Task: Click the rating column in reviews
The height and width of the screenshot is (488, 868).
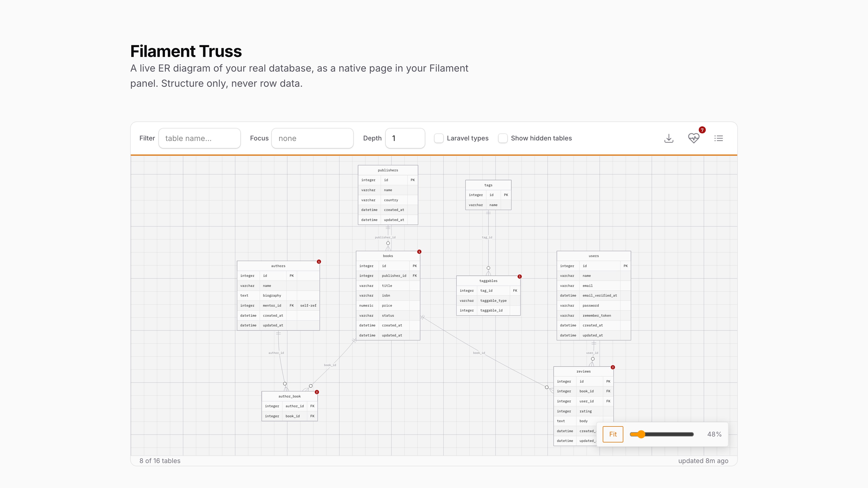Action: (583, 411)
